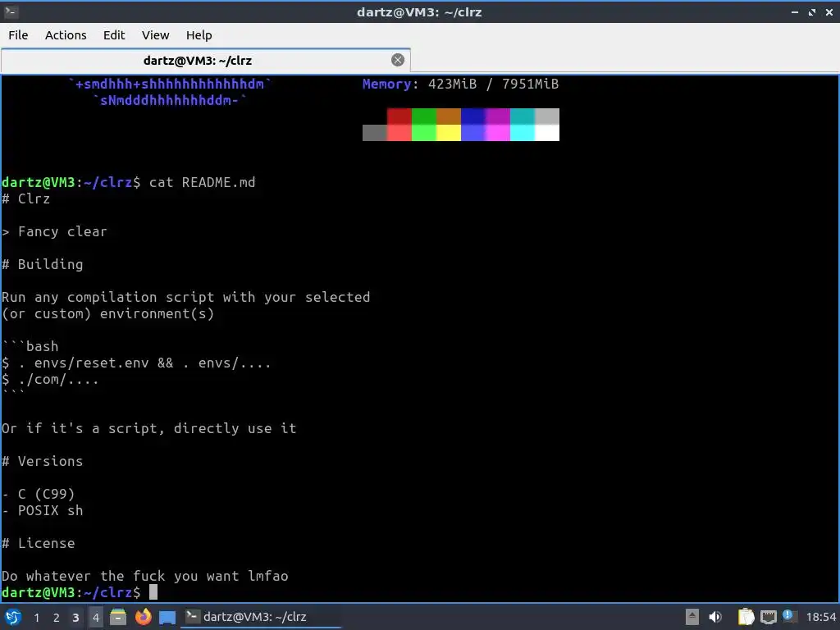Click the 18:54 clock
840x630 pixels.
point(821,617)
